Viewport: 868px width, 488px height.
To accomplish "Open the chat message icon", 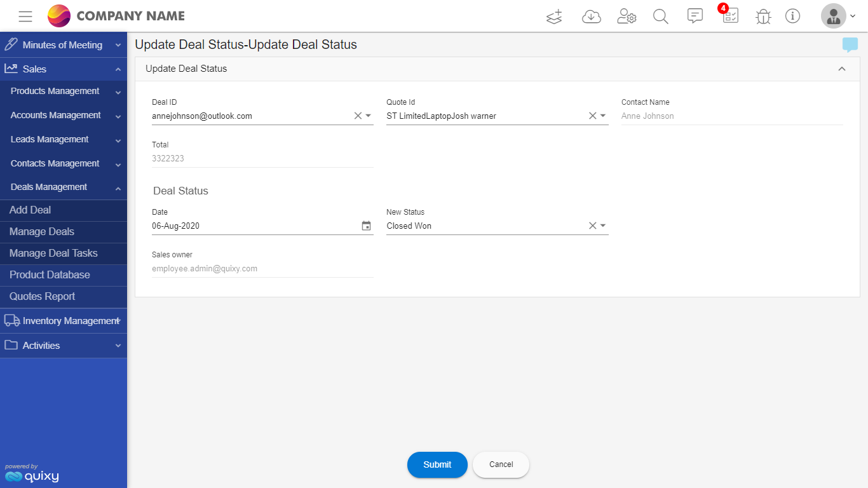I will (x=695, y=16).
